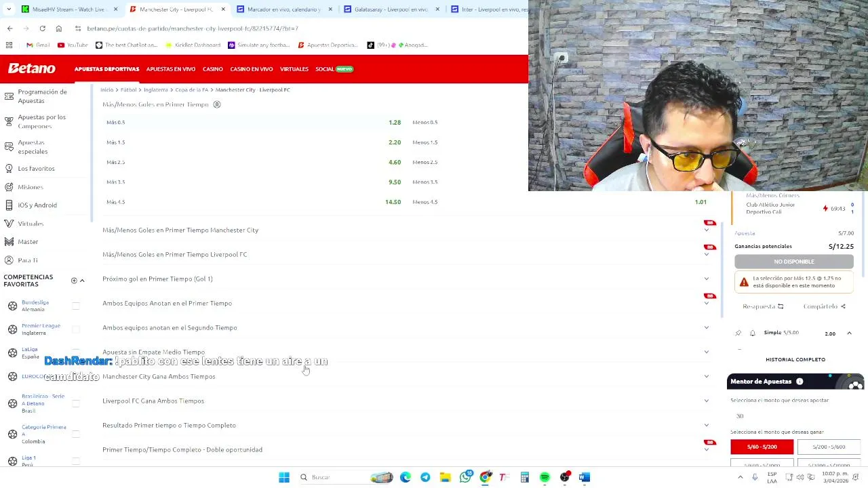Open Apuestas en Vivo menu

[170, 69]
